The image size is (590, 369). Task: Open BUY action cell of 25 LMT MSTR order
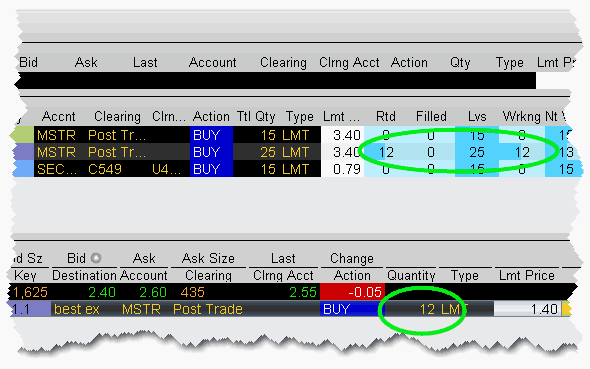coord(211,152)
